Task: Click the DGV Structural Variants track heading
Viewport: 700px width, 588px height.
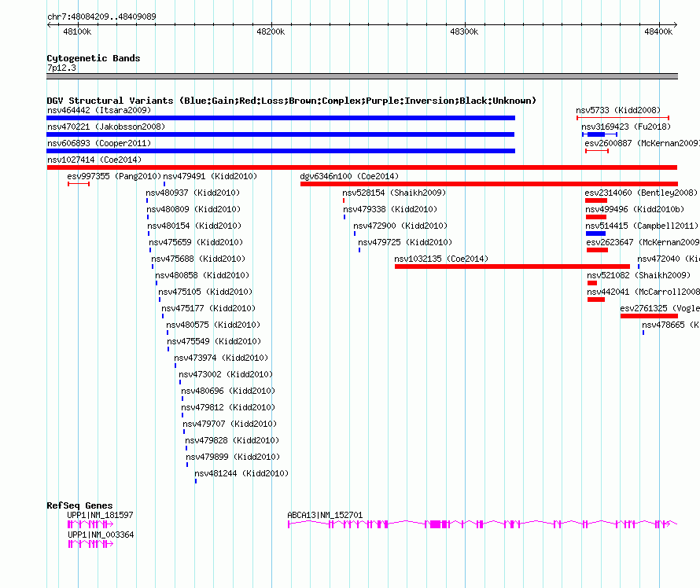Action: 291,101
